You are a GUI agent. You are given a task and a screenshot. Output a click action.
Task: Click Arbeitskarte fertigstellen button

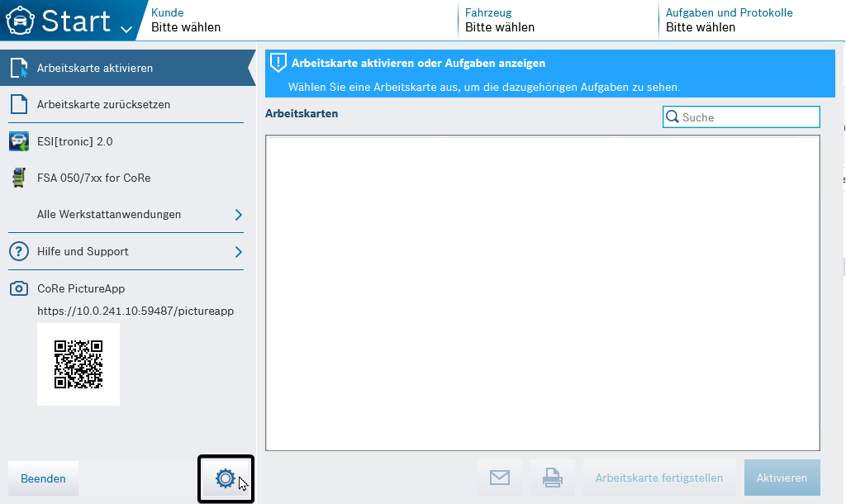tap(659, 478)
